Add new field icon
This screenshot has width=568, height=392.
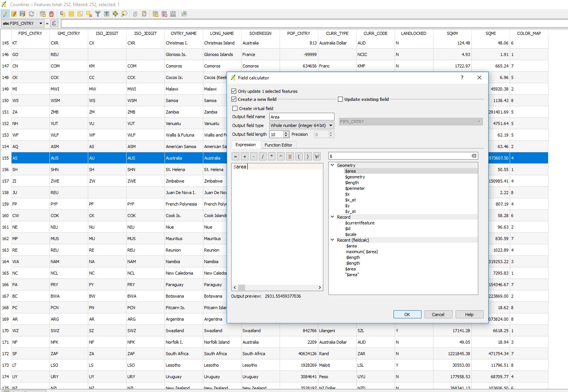(x=155, y=14)
